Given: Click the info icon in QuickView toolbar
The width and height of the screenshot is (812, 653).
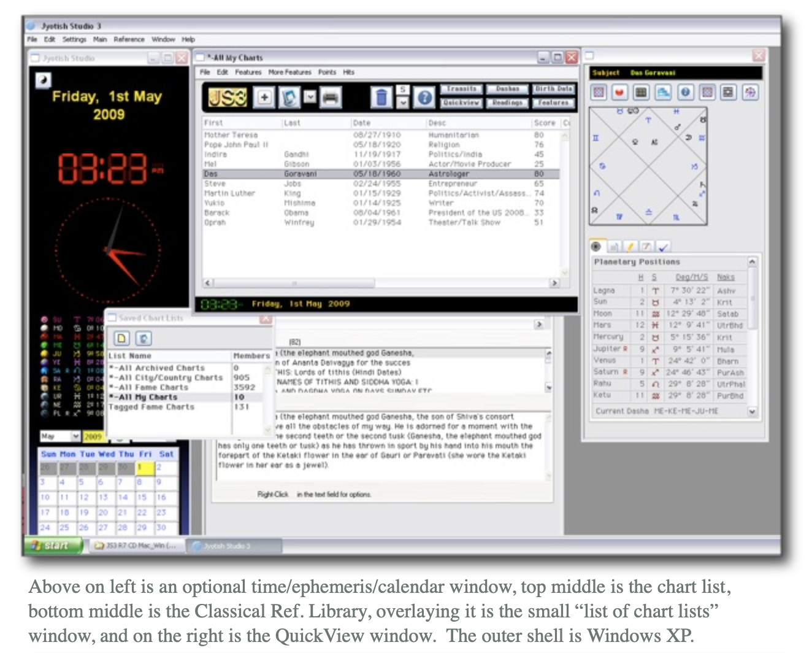Looking at the screenshot, I should pyautogui.click(x=685, y=92).
